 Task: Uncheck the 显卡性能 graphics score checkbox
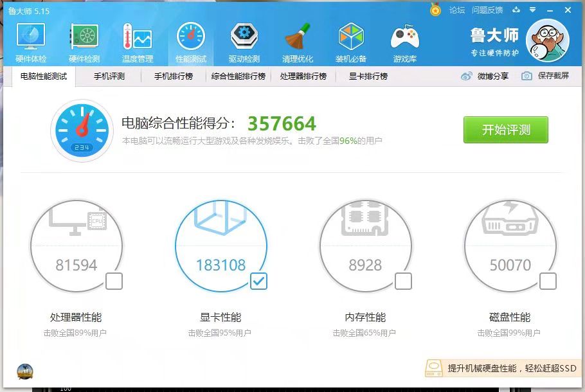tap(258, 281)
